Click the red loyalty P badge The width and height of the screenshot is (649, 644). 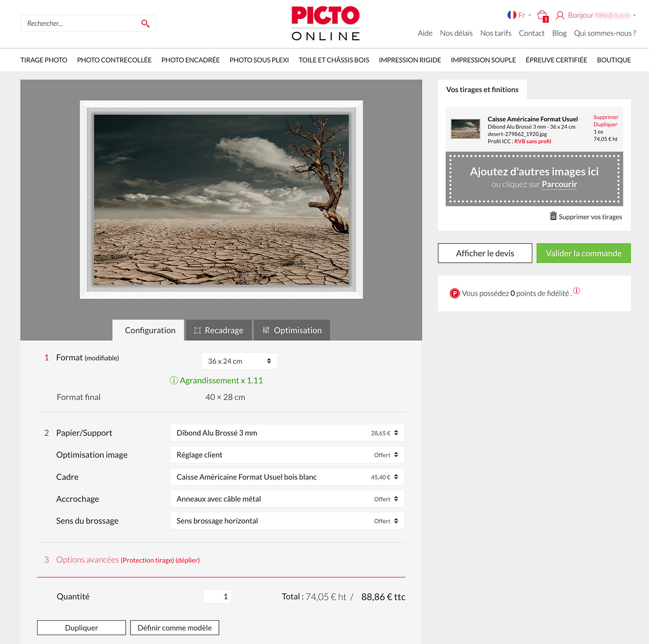pos(455,294)
